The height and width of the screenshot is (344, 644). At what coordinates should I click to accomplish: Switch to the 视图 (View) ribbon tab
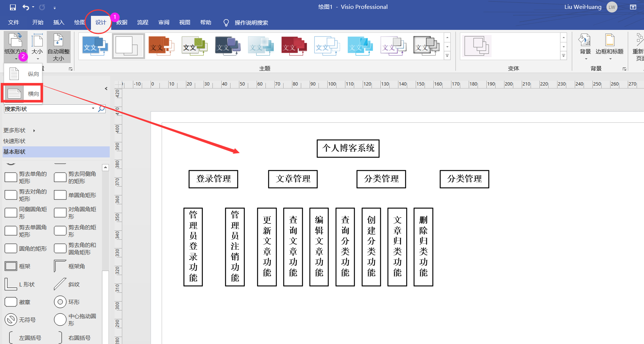[184, 22]
